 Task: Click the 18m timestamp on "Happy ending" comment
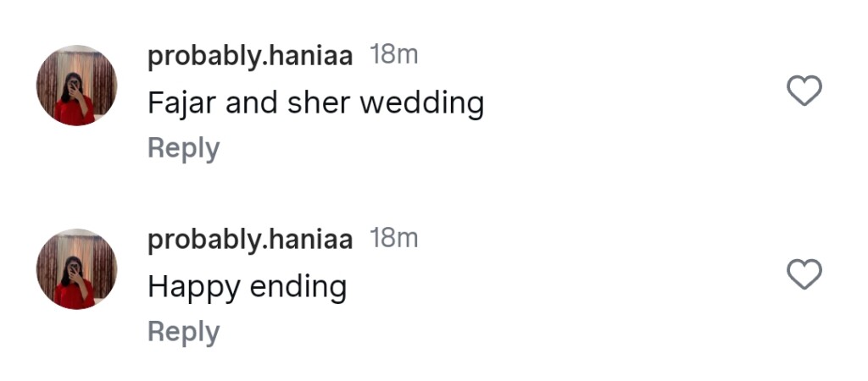click(394, 239)
